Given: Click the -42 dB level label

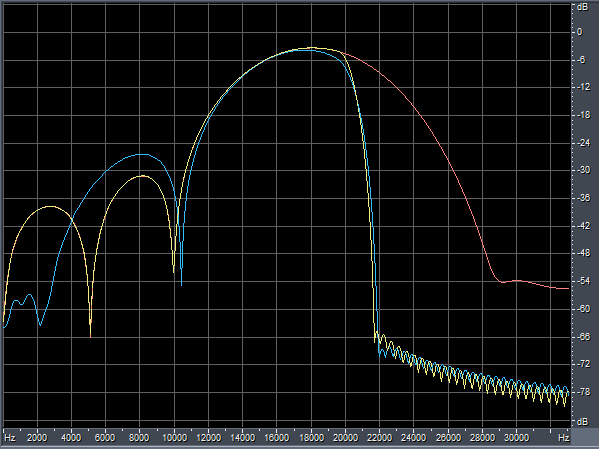Looking at the screenshot, I should (x=583, y=226).
